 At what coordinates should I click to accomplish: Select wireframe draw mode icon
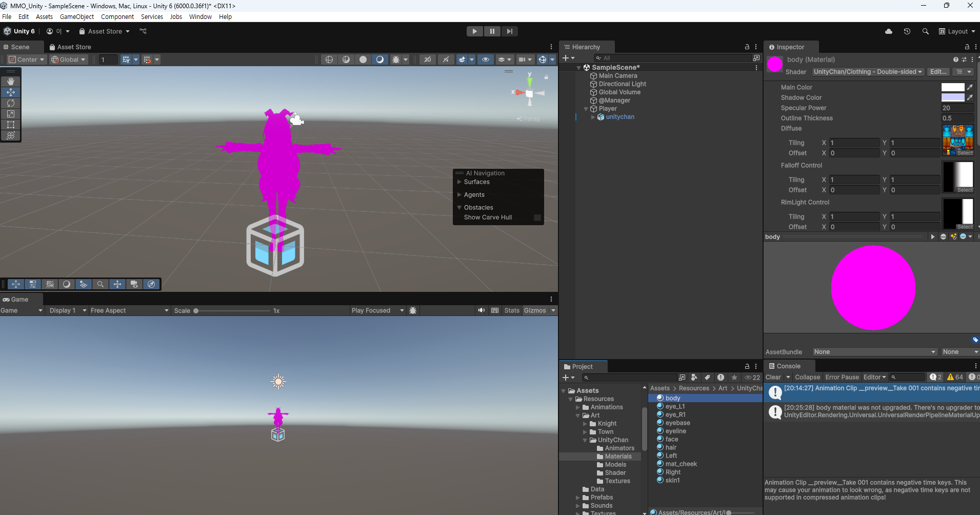(x=329, y=60)
